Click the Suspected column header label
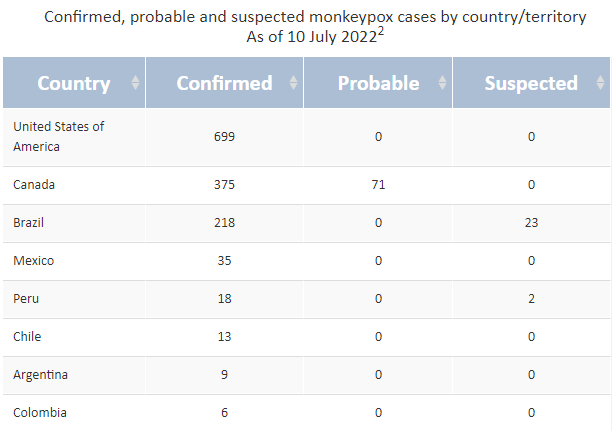The image size is (612, 431). [531, 83]
